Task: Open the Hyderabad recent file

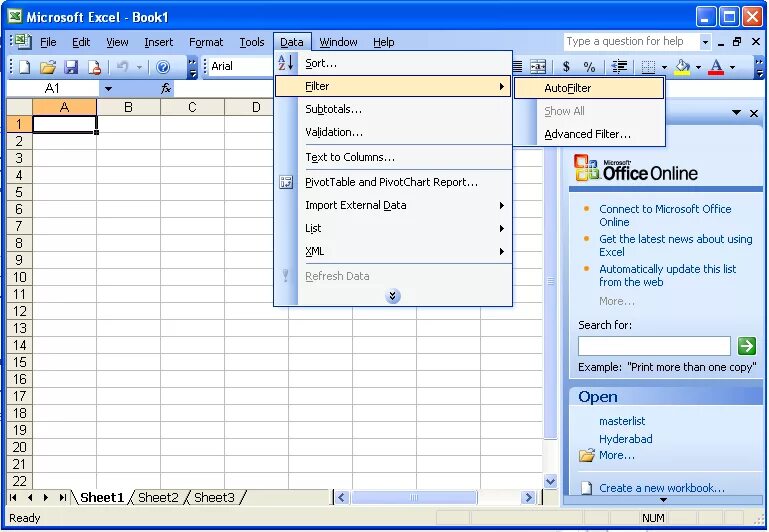Action: pos(625,439)
